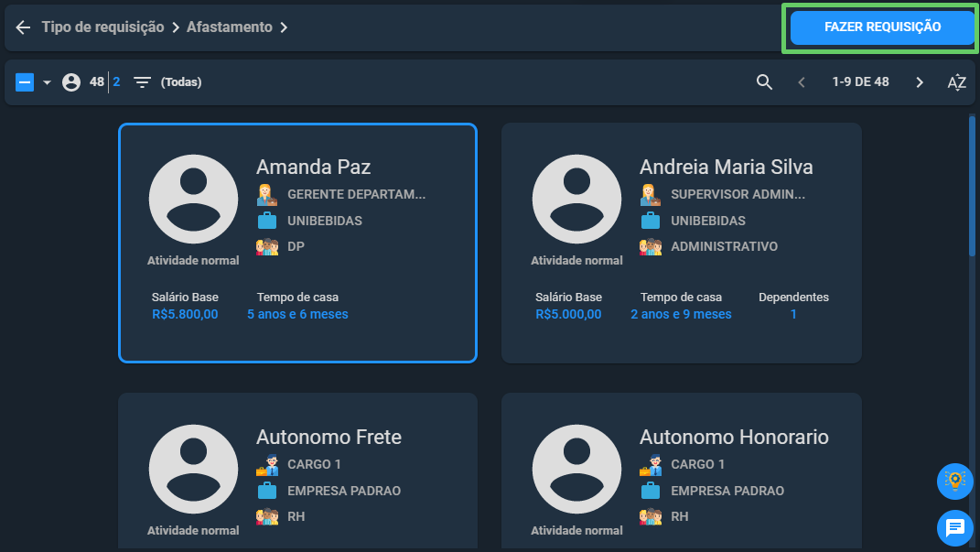Go back with the left arrow icon
980x552 pixels.
click(23, 27)
